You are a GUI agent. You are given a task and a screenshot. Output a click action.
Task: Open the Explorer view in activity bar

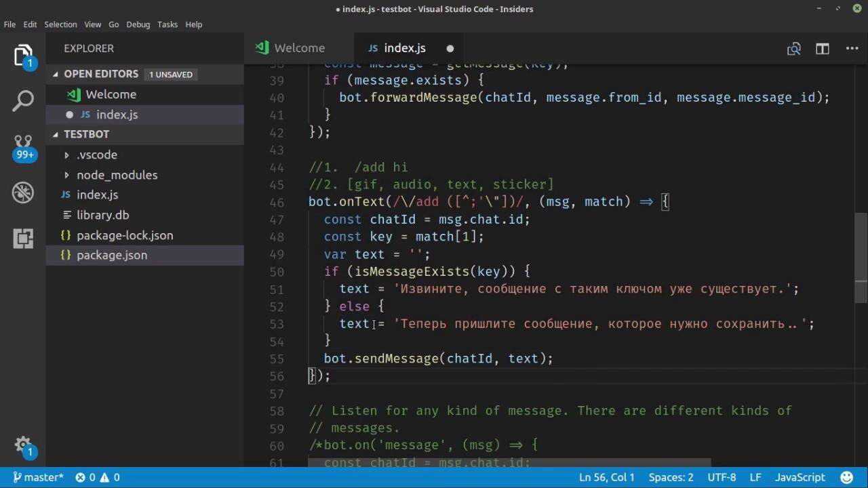point(23,54)
